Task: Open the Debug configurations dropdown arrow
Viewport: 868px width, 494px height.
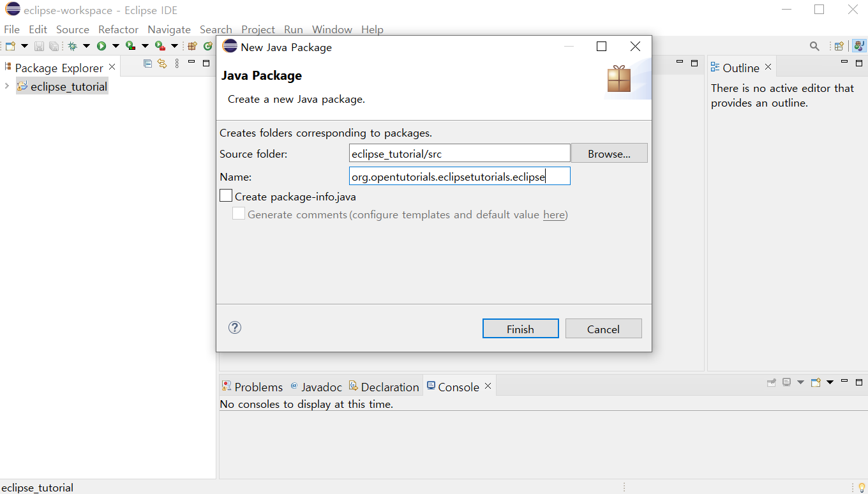Action: 86,46
